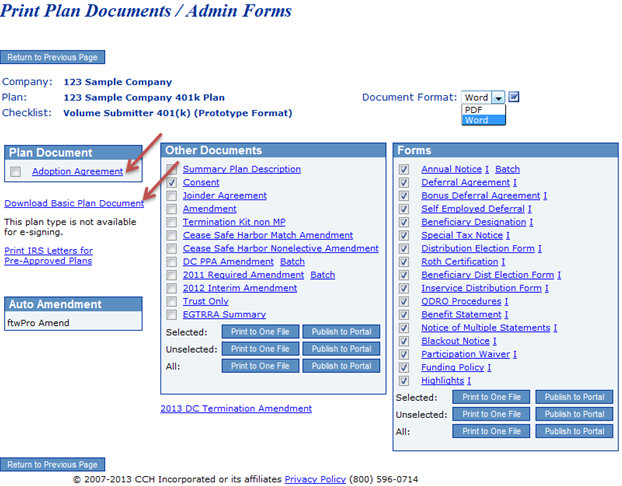Open the Distribution Election Form link
The height and width of the screenshot is (486, 622).
(478, 248)
